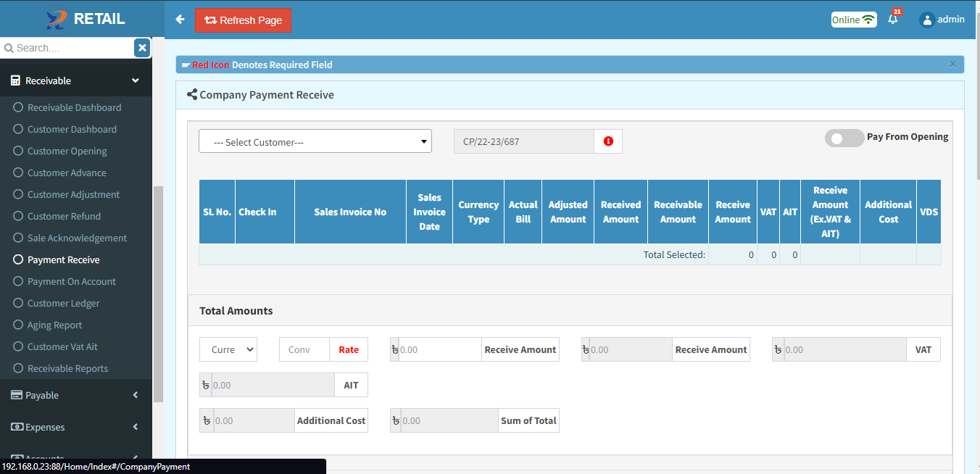This screenshot has height=474, width=980.
Task: Click the RETAIL logo icon
Action: coord(54,20)
